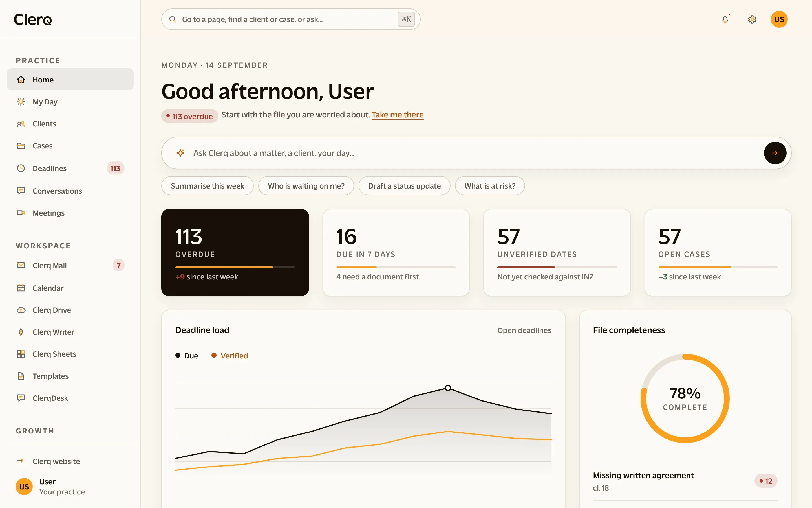
Task: Click the 113 overdue badge pill
Action: click(x=189, y=116)
